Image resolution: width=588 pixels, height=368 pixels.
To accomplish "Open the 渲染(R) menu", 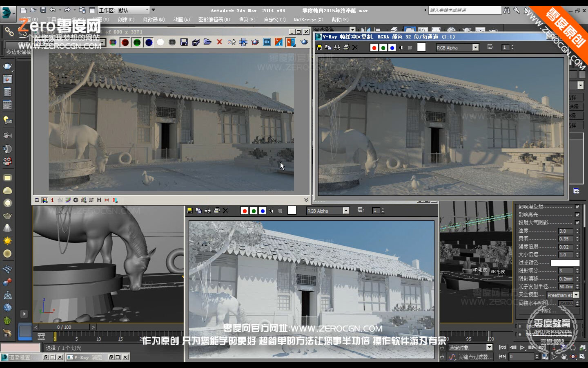I will tap(247, 20).
